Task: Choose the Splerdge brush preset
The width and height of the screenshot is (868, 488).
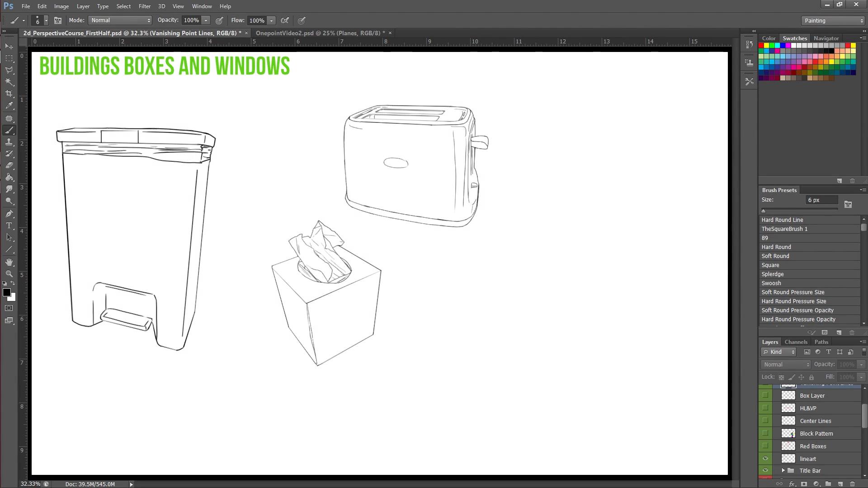Action: coord(809,274)
